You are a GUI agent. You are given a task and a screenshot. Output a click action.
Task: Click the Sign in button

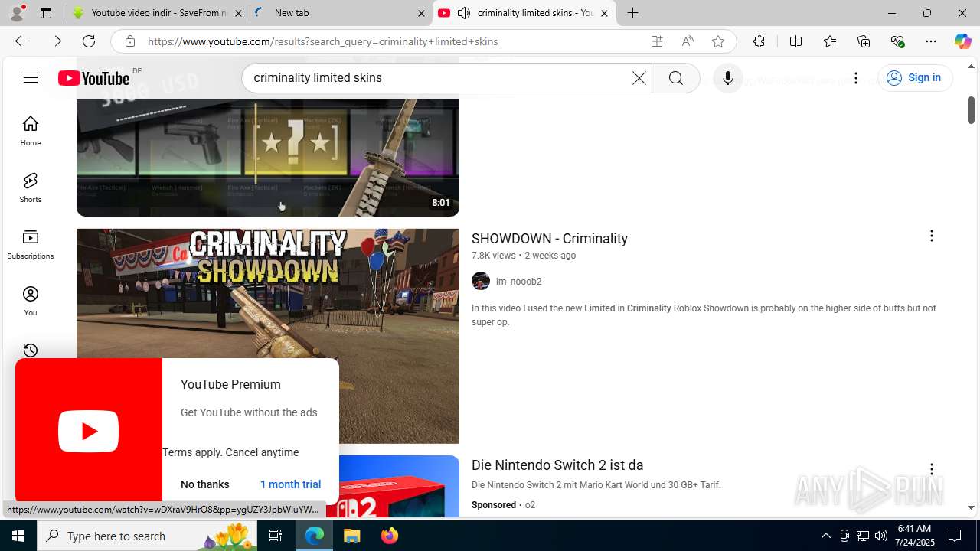click(915, 77)
